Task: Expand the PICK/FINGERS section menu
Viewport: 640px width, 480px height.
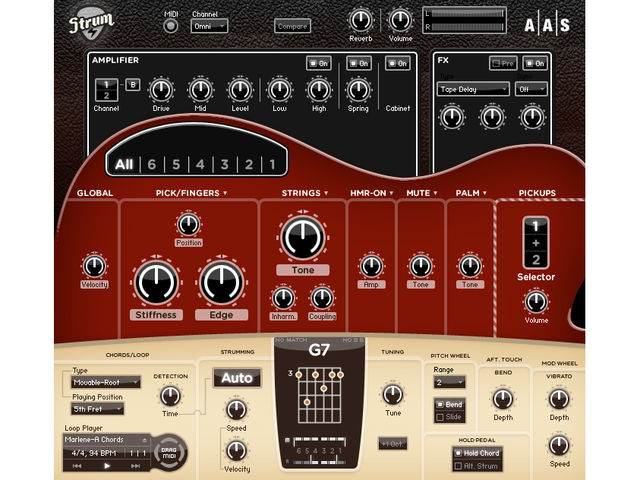Action: [225, 193]
